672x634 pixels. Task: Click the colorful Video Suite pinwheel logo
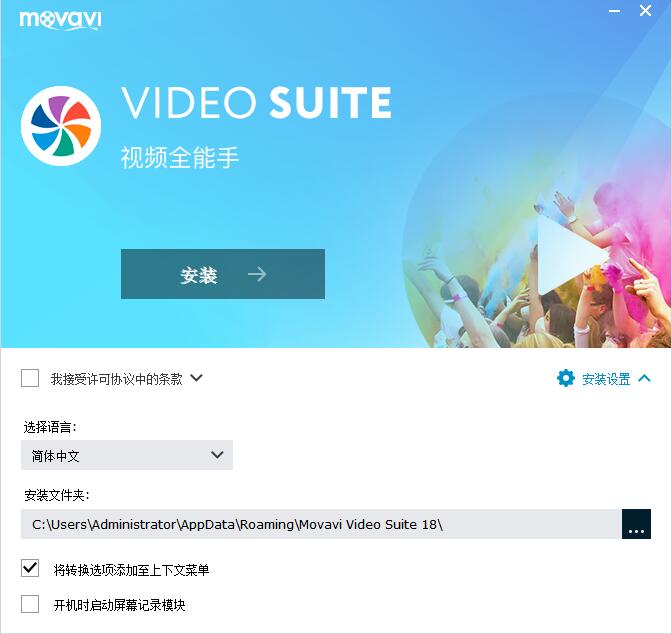point(61,126)
